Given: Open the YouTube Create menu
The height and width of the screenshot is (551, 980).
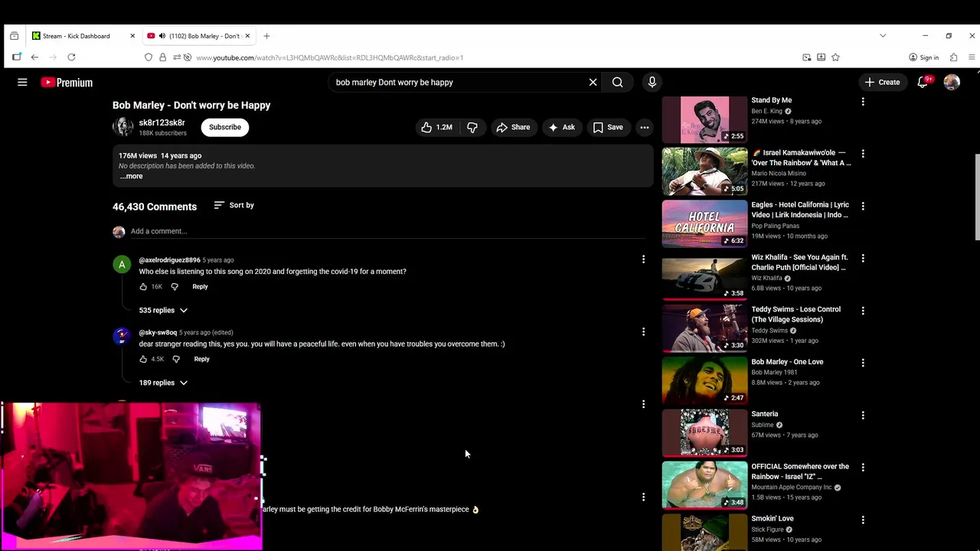Looking at the screenshot, I should pyautogui.click(x=883, y=82).
